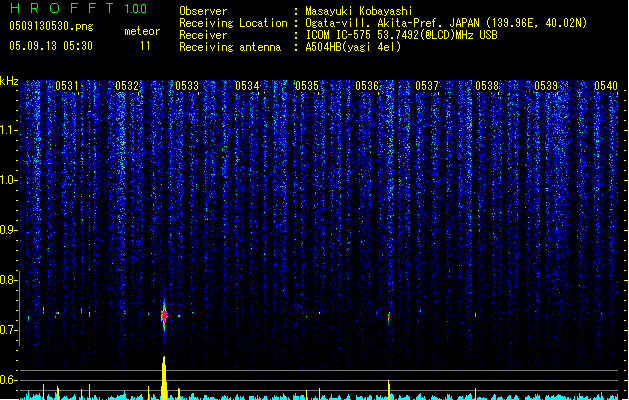The width and height of the screenshot is (629, 400).
Task: Click the yellow power spike near 0537
Action: [389, 390]
